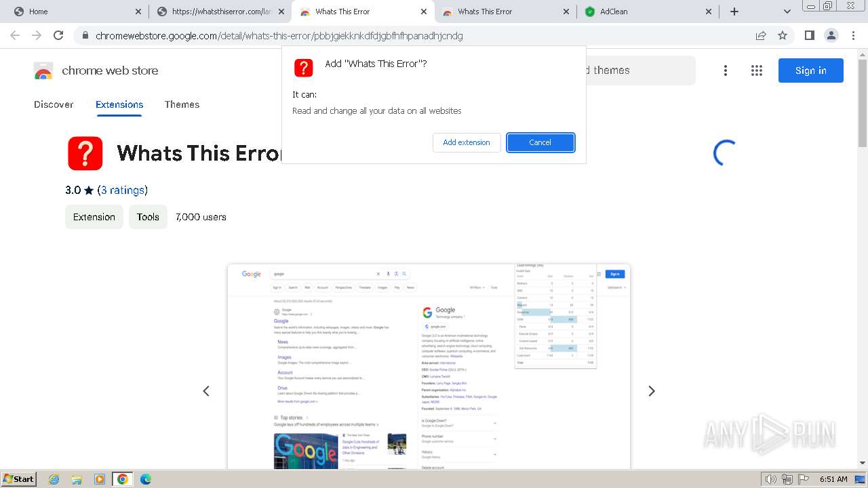This screenshot has height=488, width=868.
Task: Click Add extension in the dialog
Action: [467, 142]
